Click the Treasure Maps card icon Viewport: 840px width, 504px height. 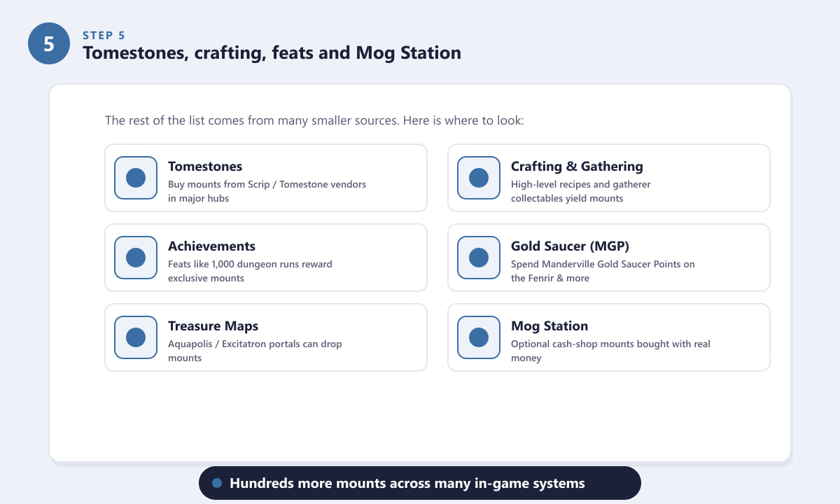click(x=136, y=337)
